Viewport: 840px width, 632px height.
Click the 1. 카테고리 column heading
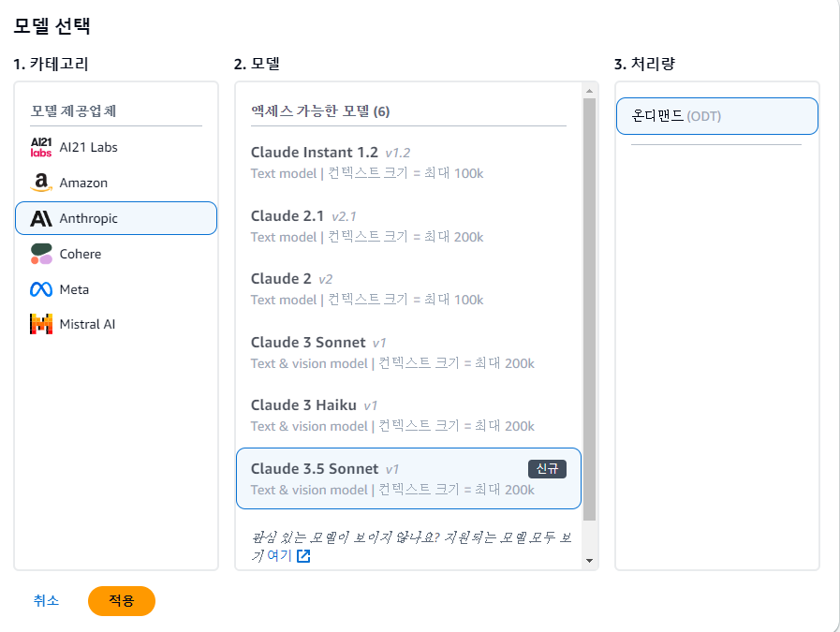click(51, 64)
